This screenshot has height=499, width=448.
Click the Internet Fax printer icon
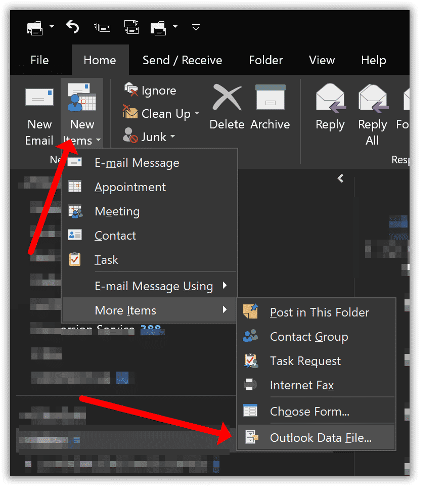tap(250, 384)
